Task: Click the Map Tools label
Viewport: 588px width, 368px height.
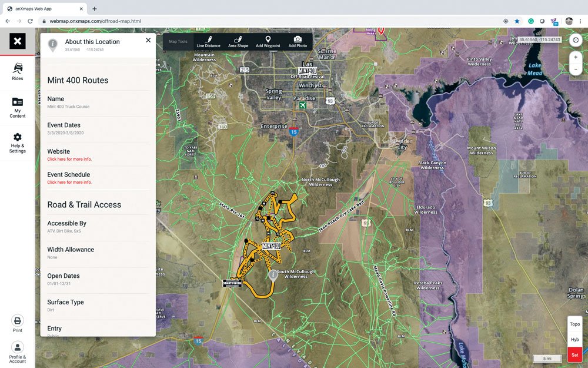Action: [178, 42]
